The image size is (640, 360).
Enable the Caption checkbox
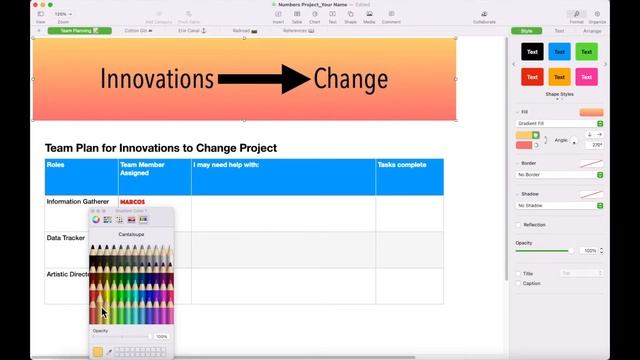[x=519, y=283]
